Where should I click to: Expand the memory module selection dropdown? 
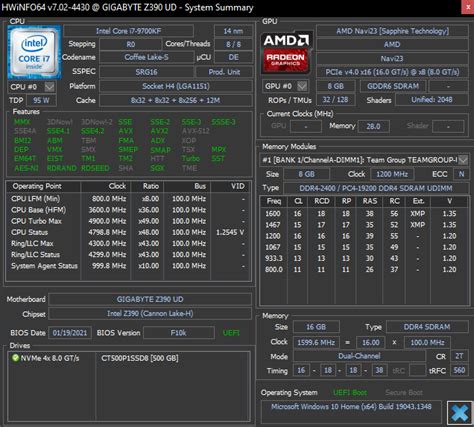click(463, 160)
